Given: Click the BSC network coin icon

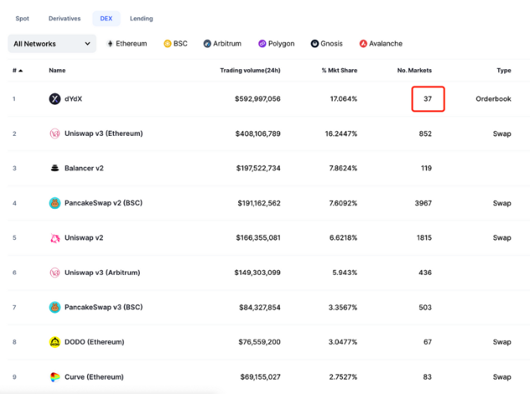Looking at the screenshot, I should (167, 44).
